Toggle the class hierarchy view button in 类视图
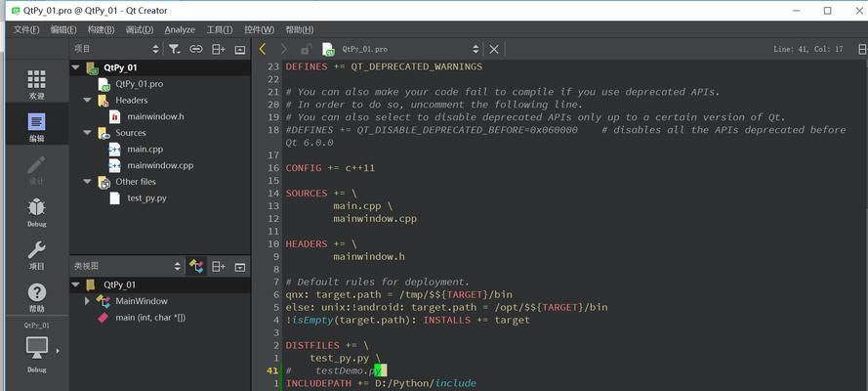Screen dimensions: 868x391 coord(196,267)
